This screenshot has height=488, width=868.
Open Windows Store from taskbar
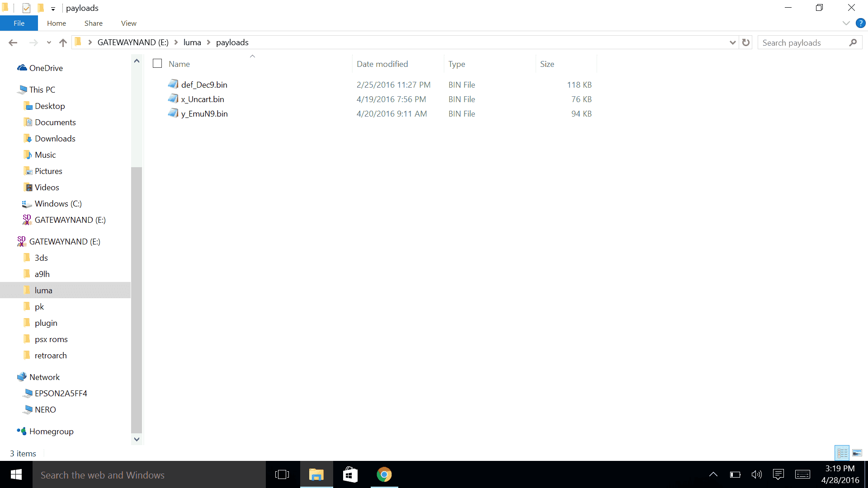[x=350, y=474]
